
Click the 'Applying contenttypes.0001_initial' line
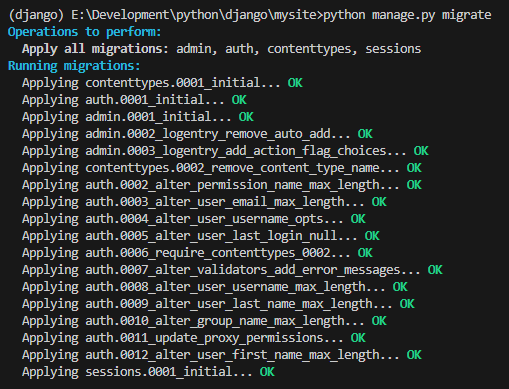[x=162, y=83]
